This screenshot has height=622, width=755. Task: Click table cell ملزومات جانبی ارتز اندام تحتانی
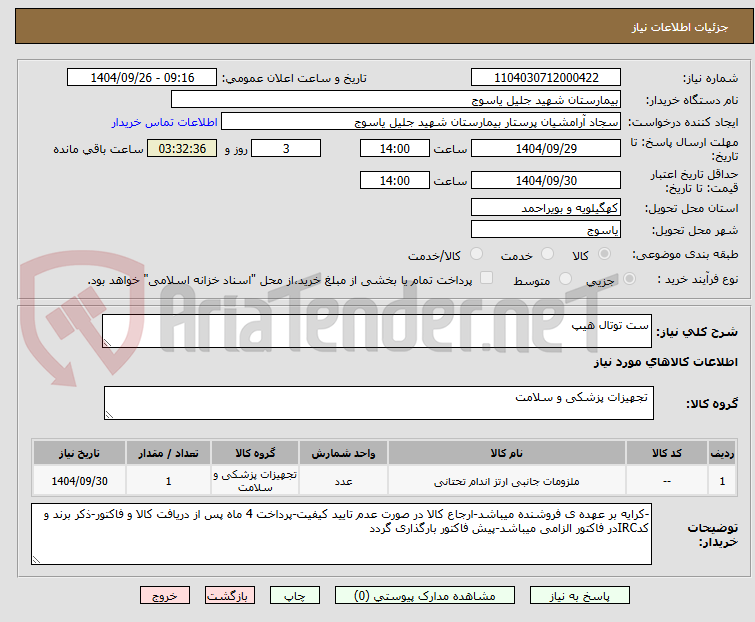(507, 481)
